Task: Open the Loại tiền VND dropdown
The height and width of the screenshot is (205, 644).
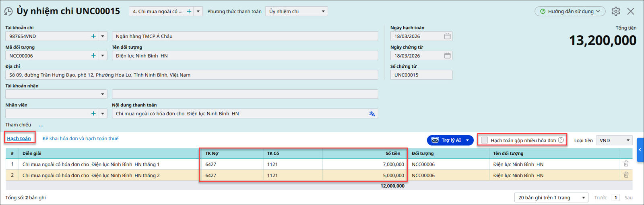Action: tap(627, 140)
